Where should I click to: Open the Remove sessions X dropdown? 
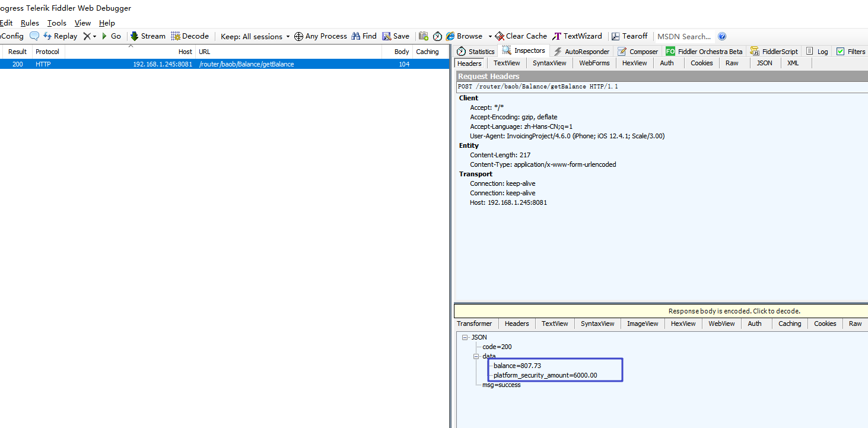[x=90, y=36]
